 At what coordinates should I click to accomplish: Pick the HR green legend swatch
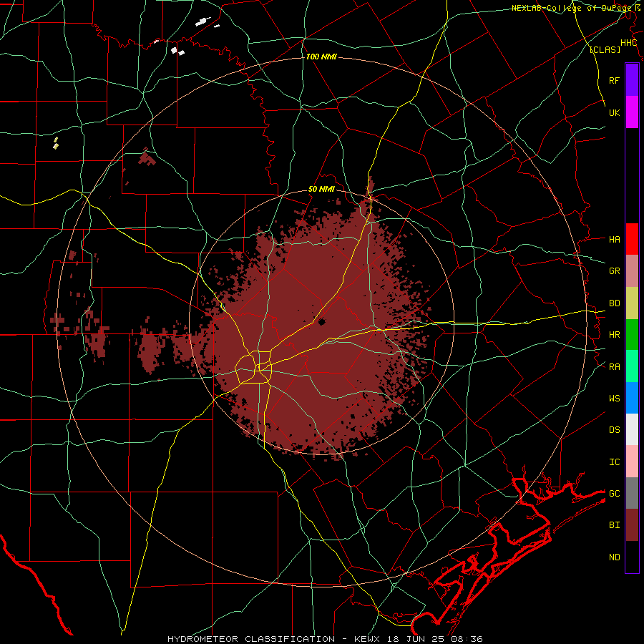tap(632, 334)
